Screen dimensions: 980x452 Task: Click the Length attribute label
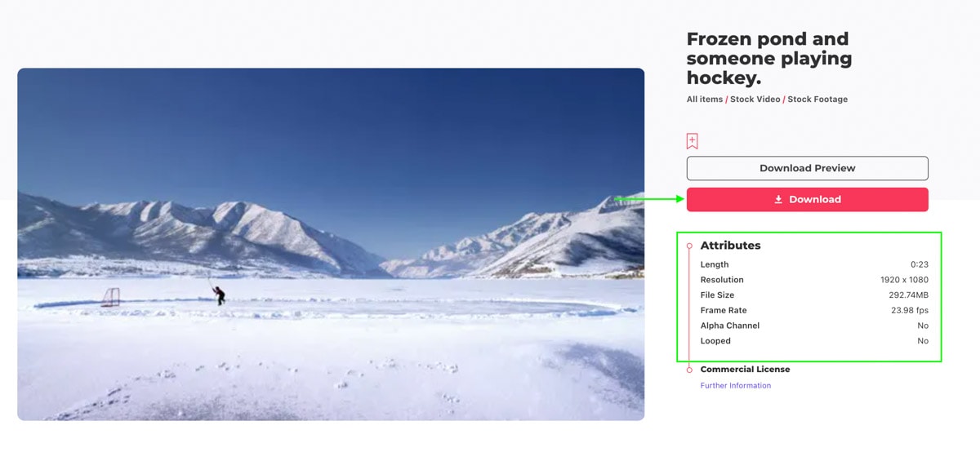click(x=714, y=264)
